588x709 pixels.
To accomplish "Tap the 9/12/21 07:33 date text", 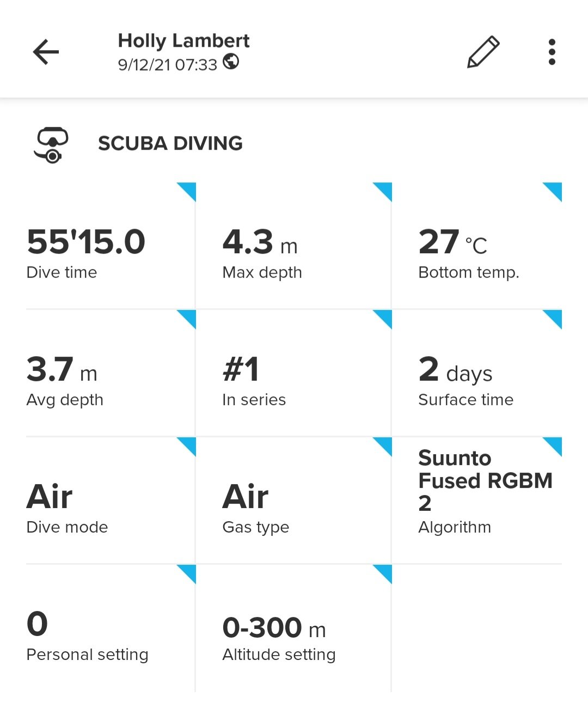I will coord(167,65).
